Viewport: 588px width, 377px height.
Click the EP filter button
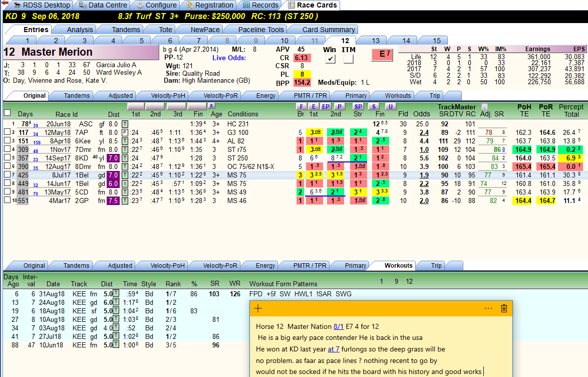(326, 107)
